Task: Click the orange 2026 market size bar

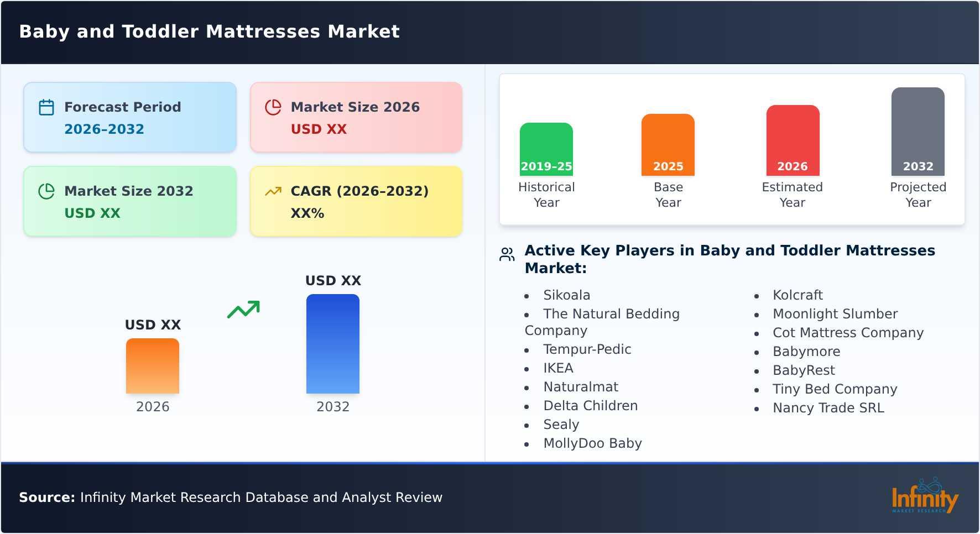Action: tap(153, 366)
